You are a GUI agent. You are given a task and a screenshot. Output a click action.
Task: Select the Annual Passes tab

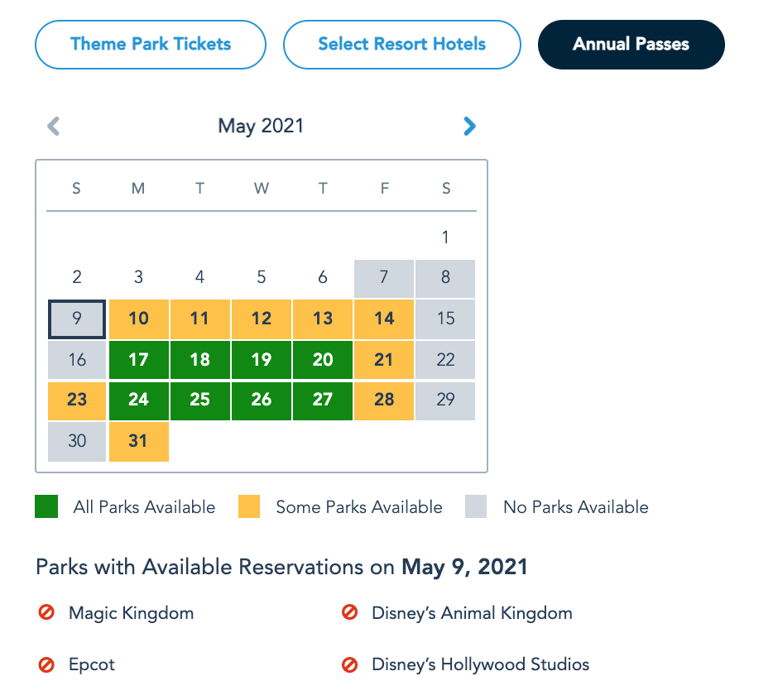pyautogui.click(x=631, y=45)
